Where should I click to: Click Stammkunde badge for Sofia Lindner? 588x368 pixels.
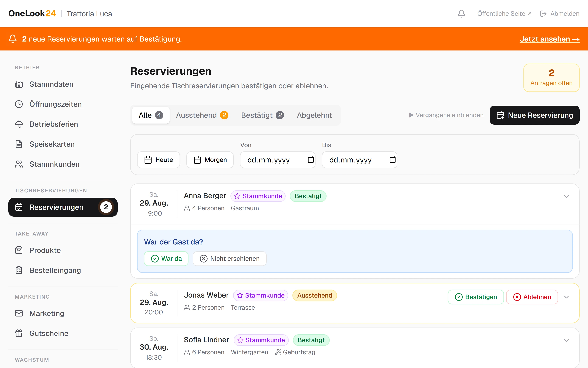click(261, 340)
